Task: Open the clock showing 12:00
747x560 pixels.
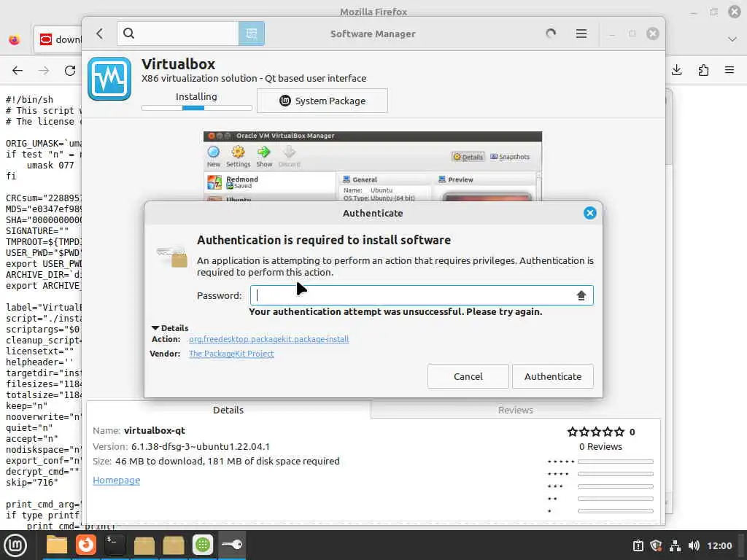Action: [x=719, y=545]
